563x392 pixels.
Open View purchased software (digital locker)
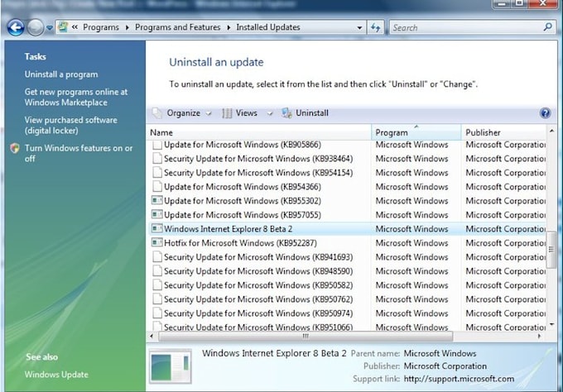(x=70, y=125)
